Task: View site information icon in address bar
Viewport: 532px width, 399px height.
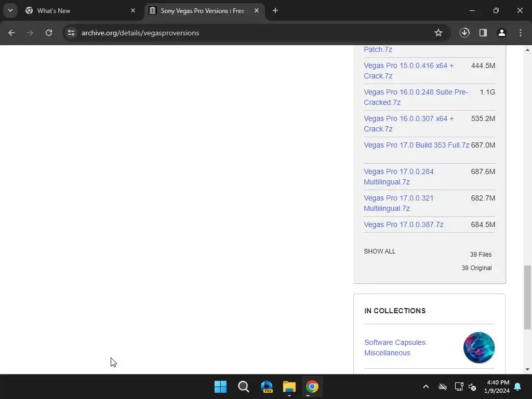Action: click(71, 33)
